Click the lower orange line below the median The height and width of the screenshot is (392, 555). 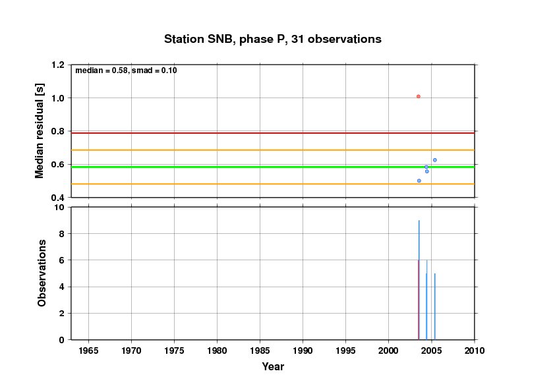(272, 184)
